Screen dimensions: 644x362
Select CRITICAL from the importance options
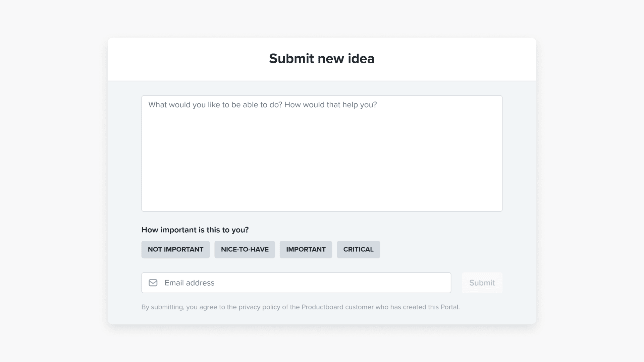point(358,249)
